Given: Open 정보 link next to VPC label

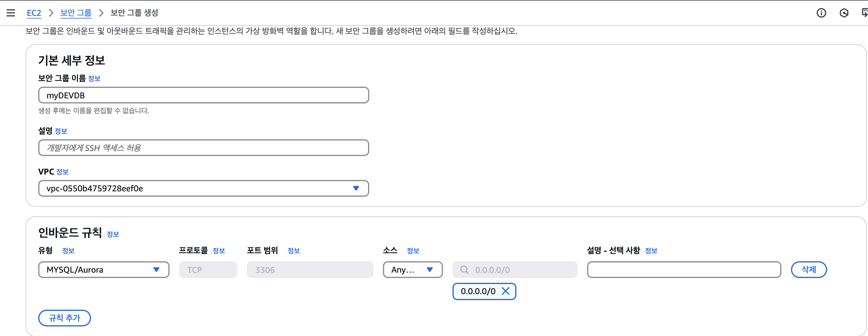Looking at the screenshot, I should (62, 172).
